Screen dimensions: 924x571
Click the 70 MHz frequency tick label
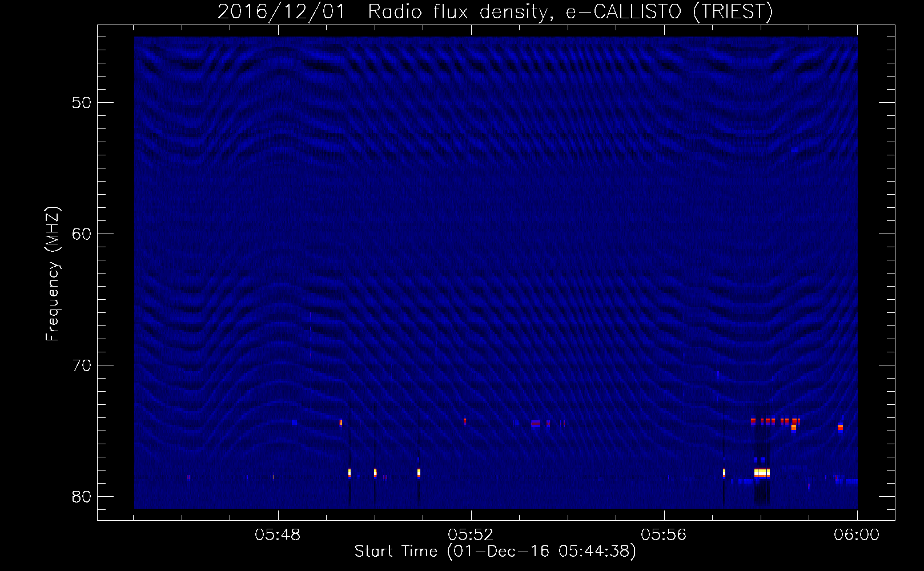82,365
